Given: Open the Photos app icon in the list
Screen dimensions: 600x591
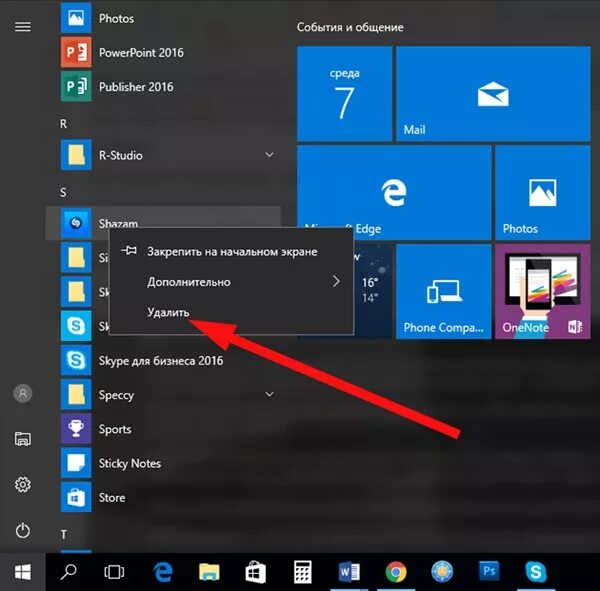Looking at the screenshot, I should coord(76,18).
